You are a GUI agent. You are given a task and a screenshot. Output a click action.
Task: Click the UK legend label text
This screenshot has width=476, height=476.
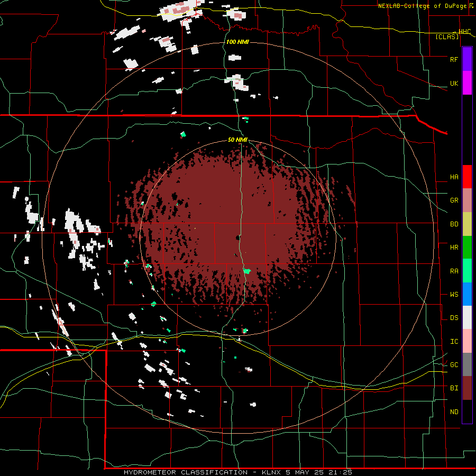click(454, 83)
